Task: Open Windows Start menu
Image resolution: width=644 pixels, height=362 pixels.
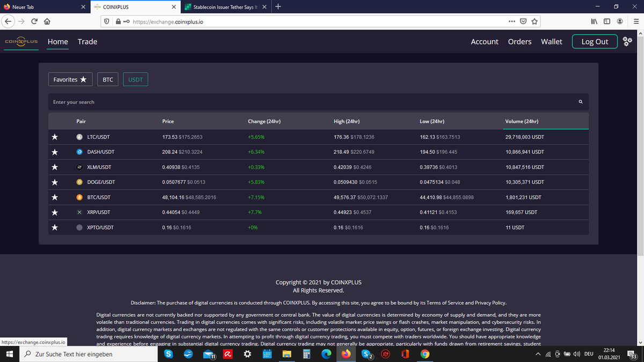Action: [9, 354]
